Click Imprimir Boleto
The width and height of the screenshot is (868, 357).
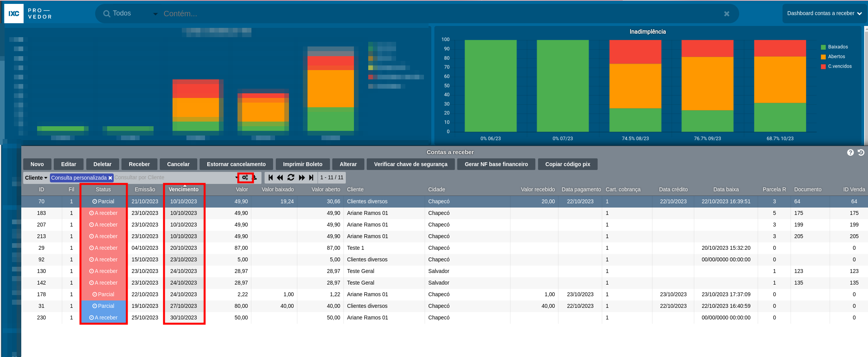[x=302, y=164]
